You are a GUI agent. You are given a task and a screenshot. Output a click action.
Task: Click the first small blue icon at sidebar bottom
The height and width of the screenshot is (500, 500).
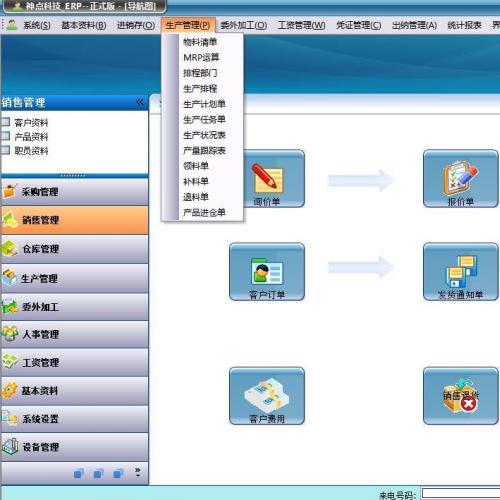point(79,473)
